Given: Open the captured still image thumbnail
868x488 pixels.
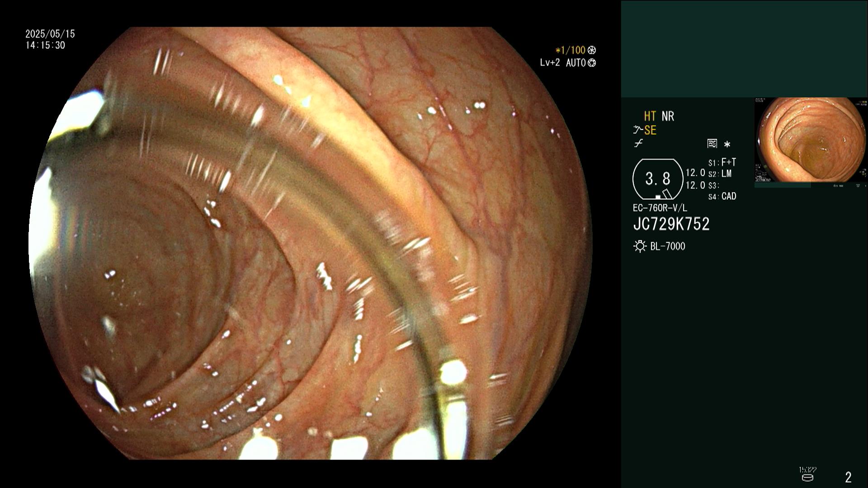Looking at the screenshot, I should pyautogui.click(x=811, y=140).
